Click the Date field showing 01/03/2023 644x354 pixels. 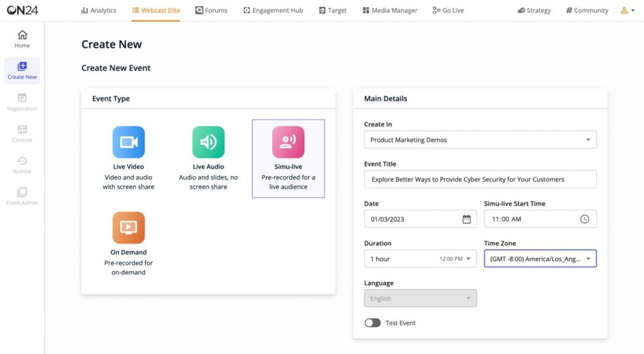[x=420, y=219]
